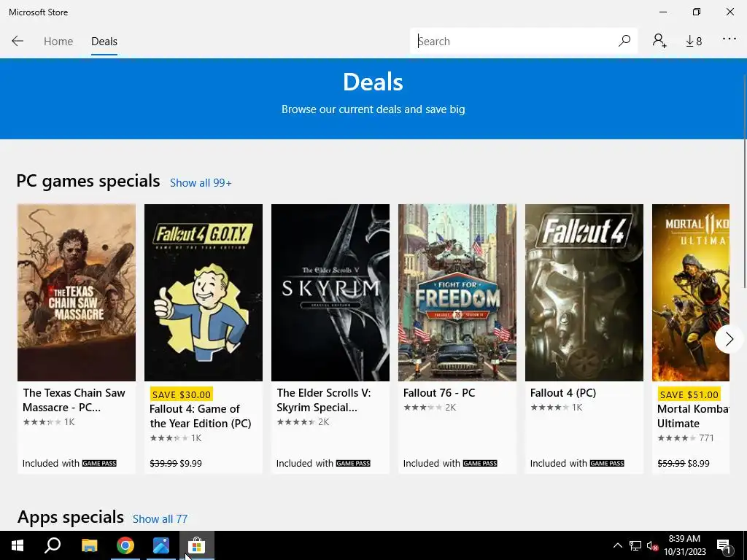Select the Deals tab
Viewport: 747px width, 560px height.
point(104,42)
